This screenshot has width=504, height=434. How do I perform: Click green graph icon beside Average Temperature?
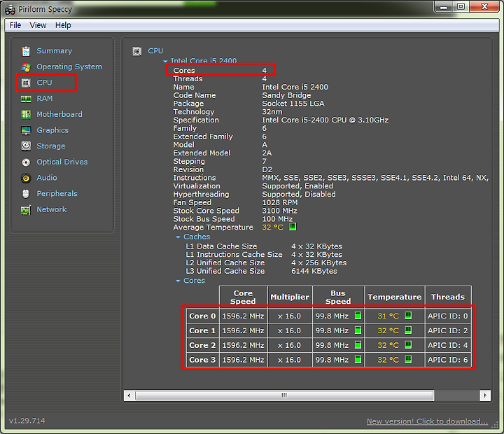click(x=293, y=227)
